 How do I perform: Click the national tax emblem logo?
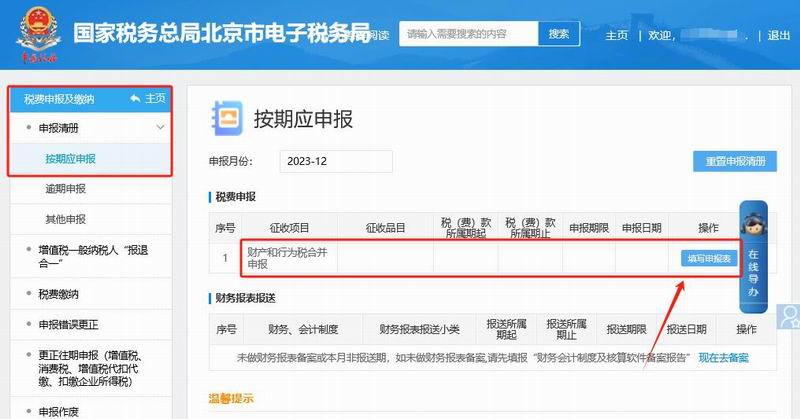tap(38, 34)
